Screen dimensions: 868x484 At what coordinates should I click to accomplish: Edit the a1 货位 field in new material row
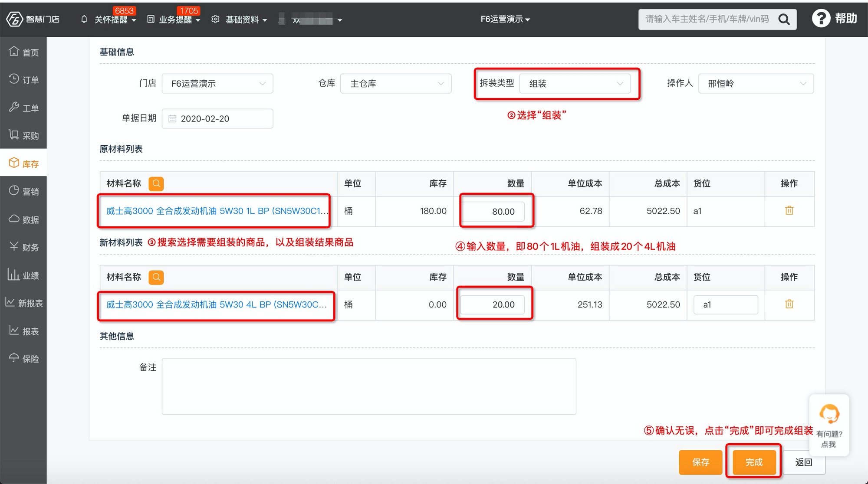point(726,304)
